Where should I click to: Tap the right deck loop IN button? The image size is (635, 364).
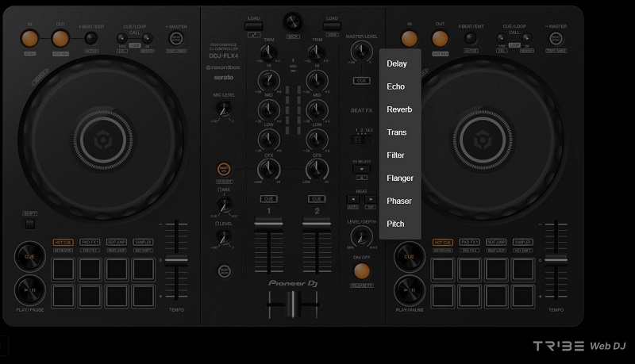pyautogui.click(x=410, y=39)
